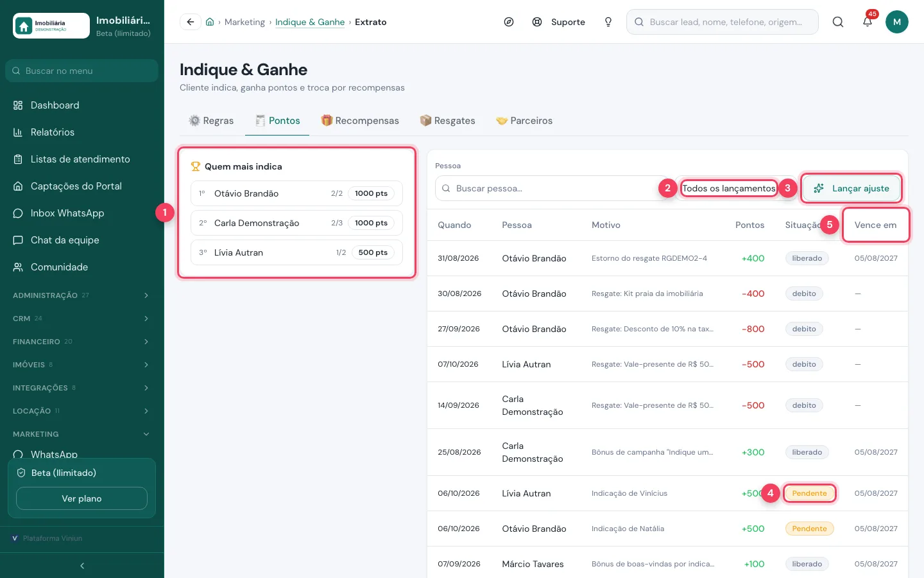Screen dimensions: 924x578
Task: Open the Parceiros tab
Action: [x=524, y=121]
